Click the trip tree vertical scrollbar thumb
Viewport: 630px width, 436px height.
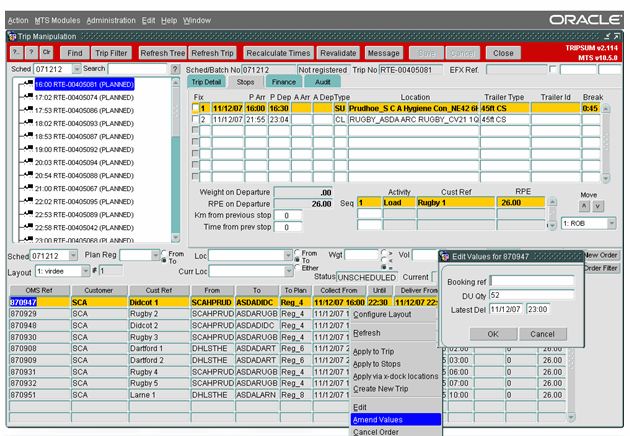click(176, 112)
